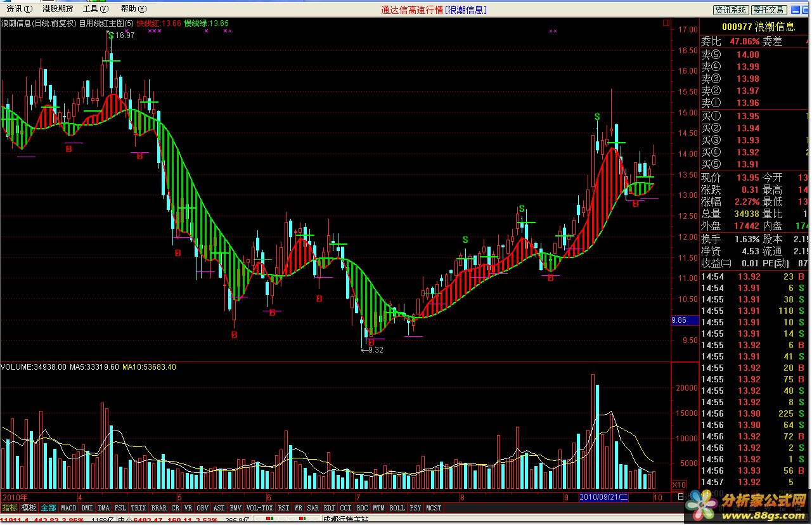Click the 委托交易 button
The image size is (812, 525).
(769, 10)
